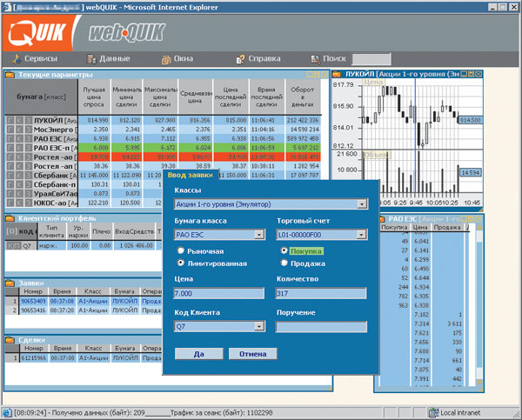Open order number 90653409 in Заявки
This screenshot has height=420, width=522.
point(33,301)
